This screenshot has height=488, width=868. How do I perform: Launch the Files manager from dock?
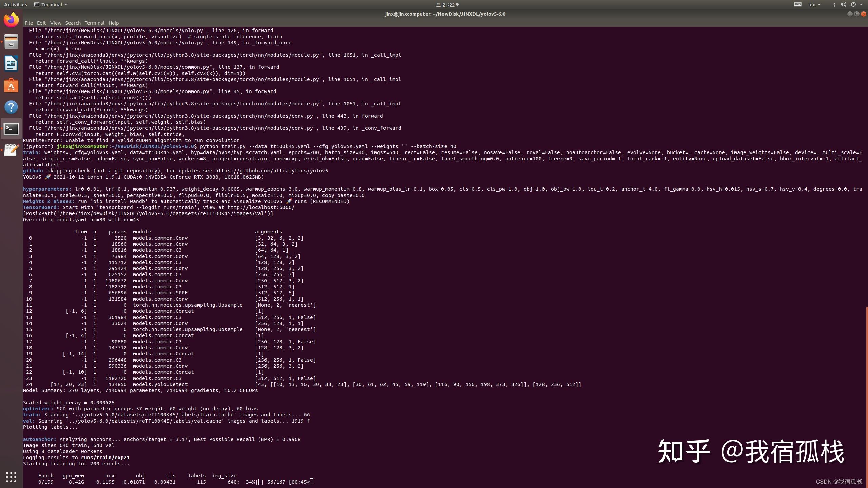point(11,42)
